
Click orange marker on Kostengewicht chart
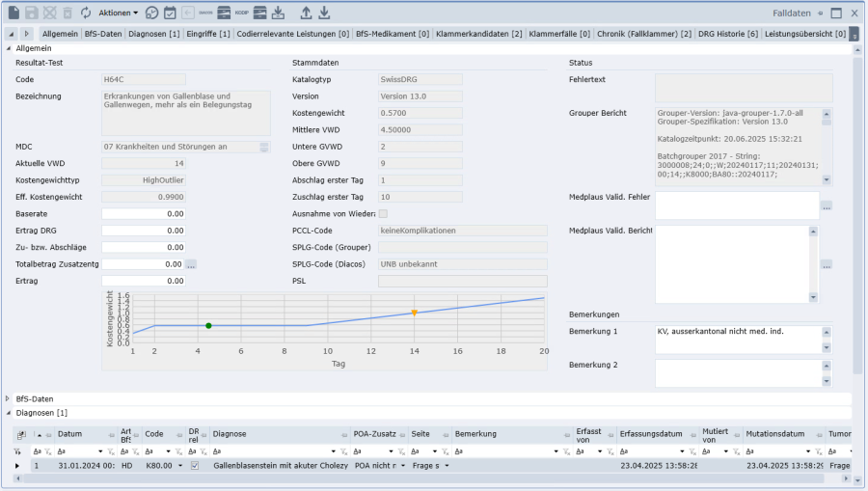coord(414,313)
